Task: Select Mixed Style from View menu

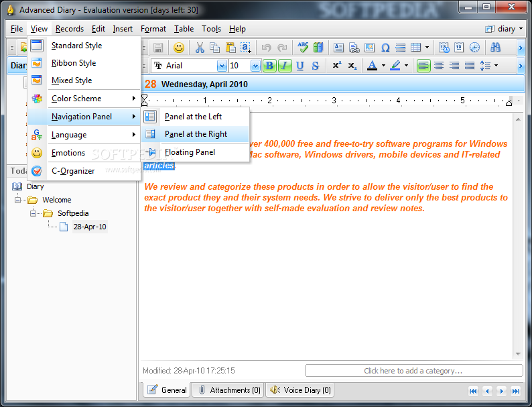Action: 84,80
